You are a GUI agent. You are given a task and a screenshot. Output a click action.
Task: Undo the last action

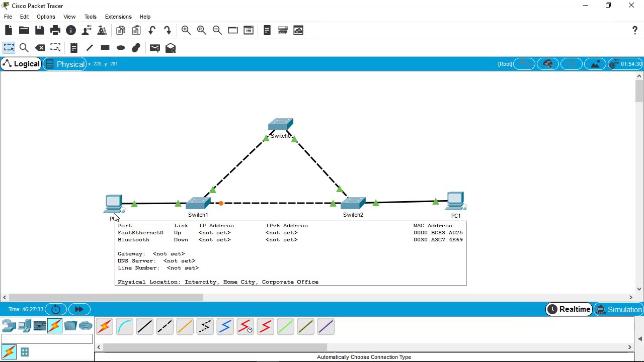click(152, 31)
